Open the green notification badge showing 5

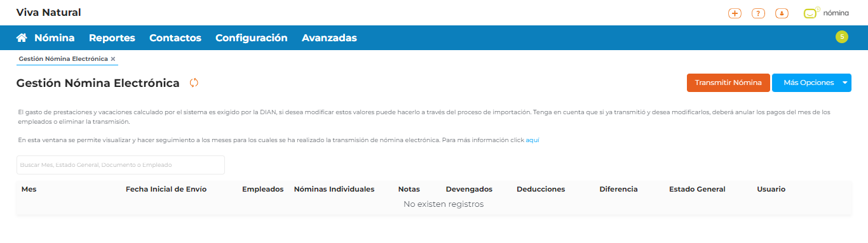(x=842, y=37)
